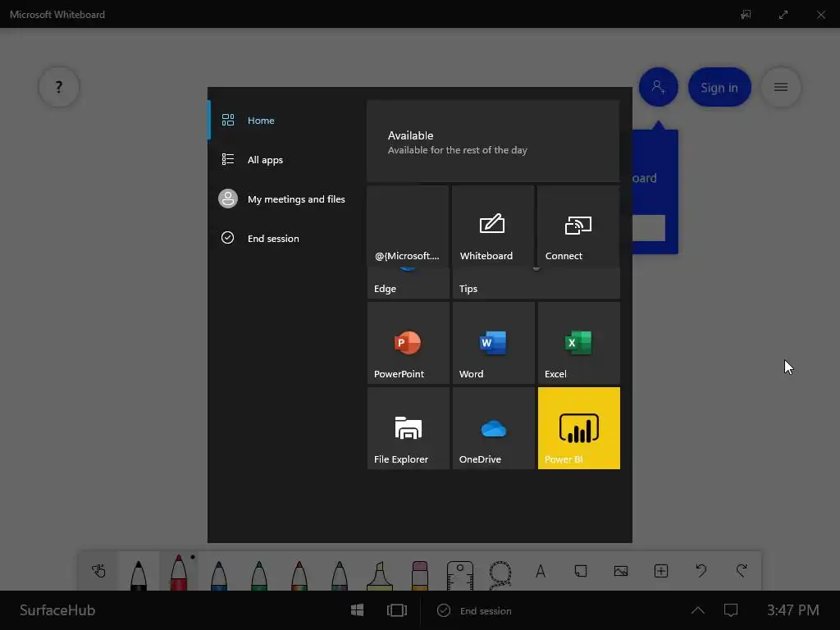Click the invite someone person icon button

pos(659,87)
